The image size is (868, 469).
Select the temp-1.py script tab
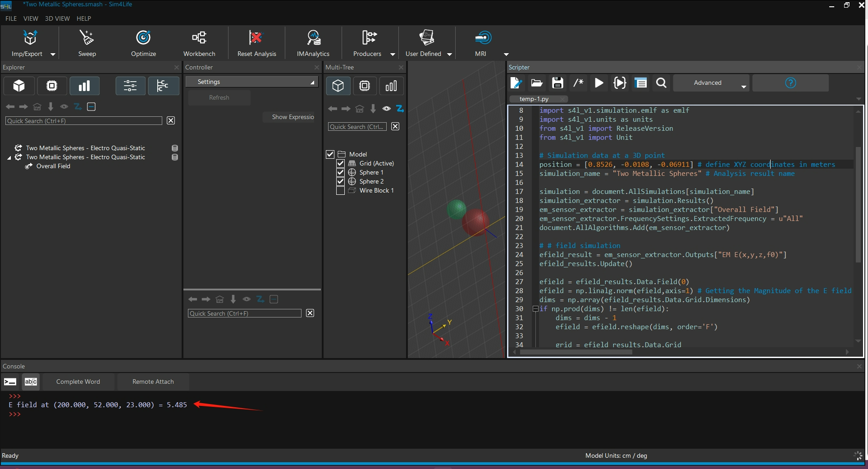click(x=534, y=99)
